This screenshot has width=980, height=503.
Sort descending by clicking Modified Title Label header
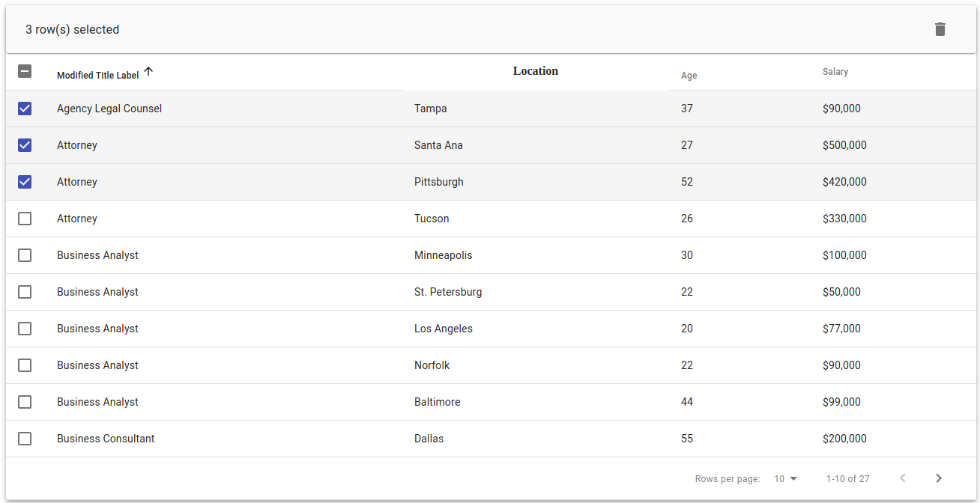[x=97, y=74]
